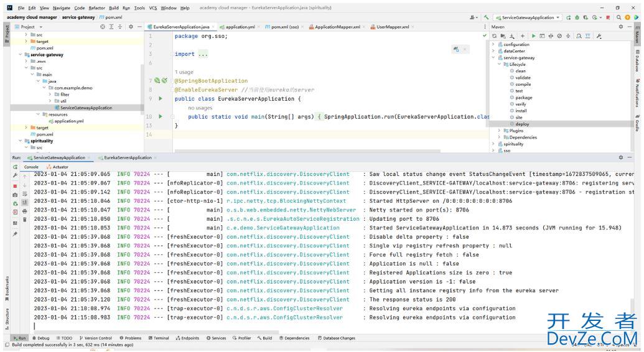This screenshot has height=352, width=644.
Task: Open the VCS menu
Action: 153,8
